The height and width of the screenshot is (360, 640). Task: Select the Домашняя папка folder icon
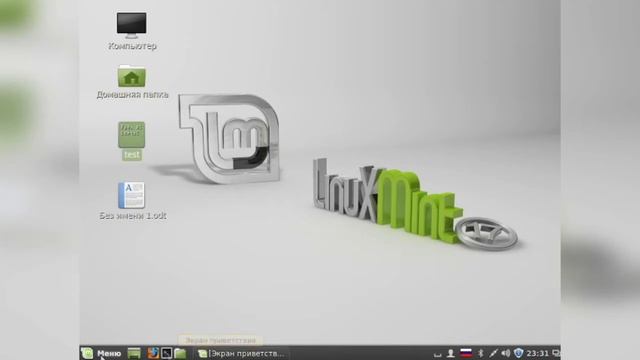coord(131,77)
